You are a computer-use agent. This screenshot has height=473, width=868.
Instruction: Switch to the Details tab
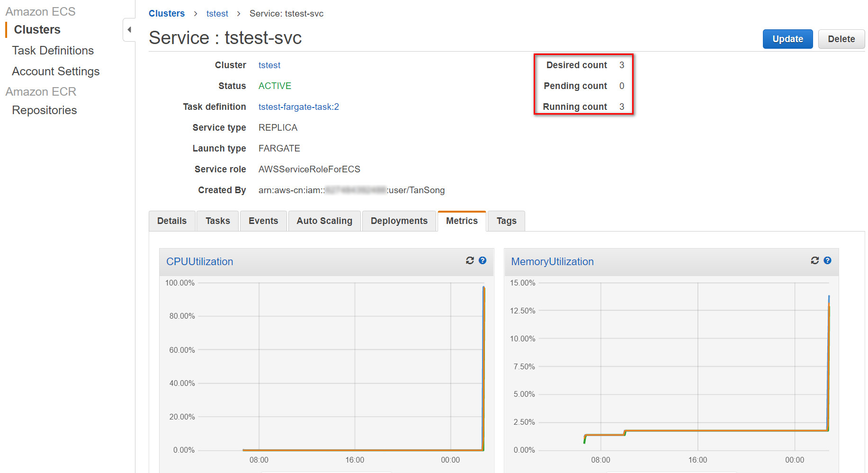click(x=172, y=221)
